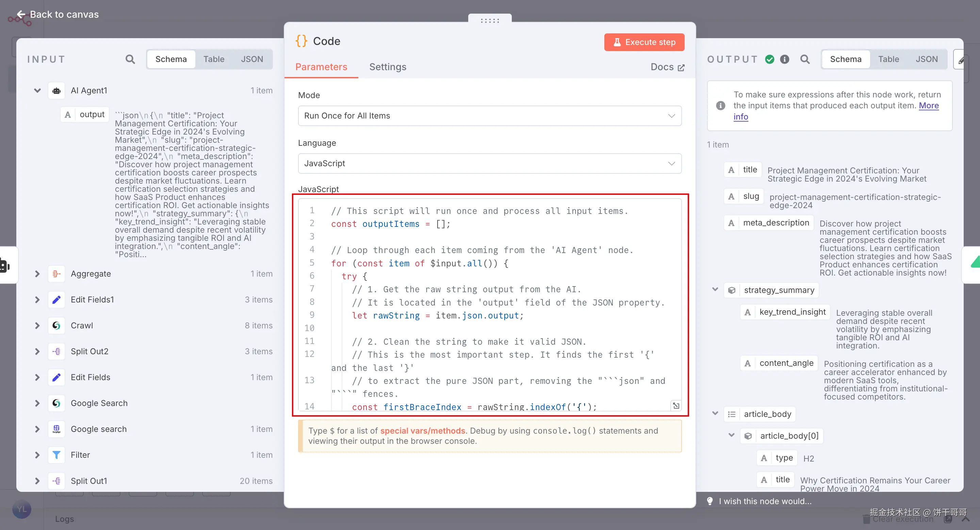
Task: Click the green success checkmark in OUTPUT
Action: (769, 59)
